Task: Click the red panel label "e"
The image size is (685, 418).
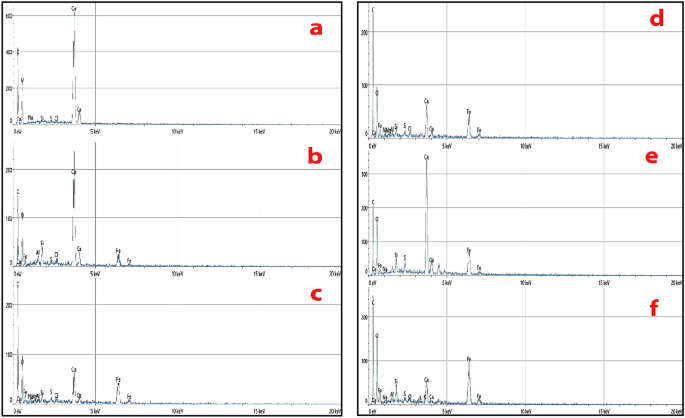Action: click(651, 157)
